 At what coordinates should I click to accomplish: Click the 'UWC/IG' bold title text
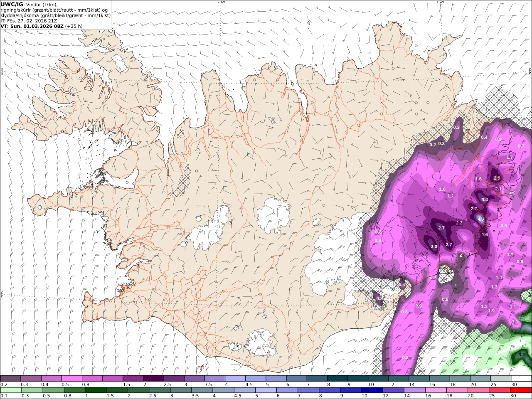(12, 4)
